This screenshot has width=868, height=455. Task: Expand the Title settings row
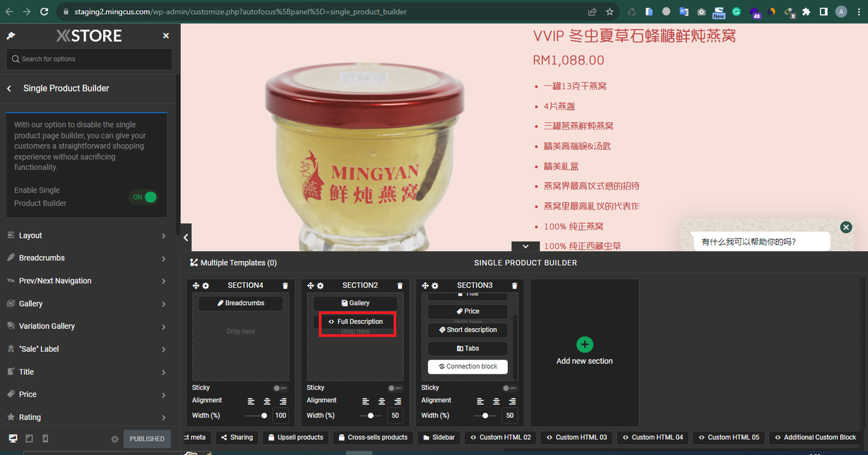coord(87,372)
